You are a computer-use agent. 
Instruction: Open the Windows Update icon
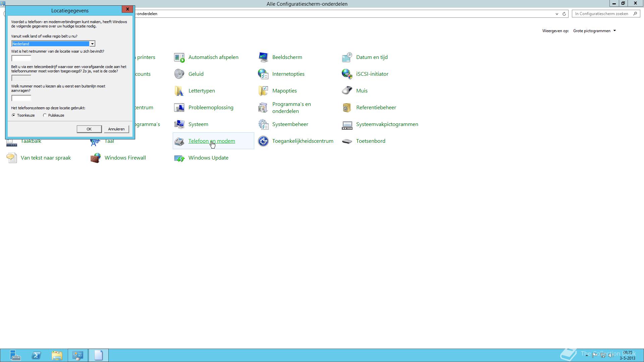point(179,158)
